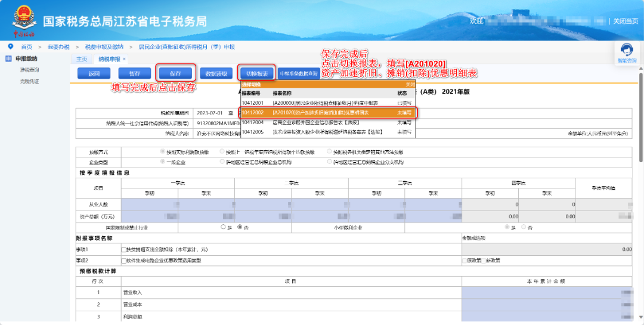The width and height of the screenshot is (644, 325).
Task: Open 涉税查询 in the left sidebar
Action: coord(29,70)
